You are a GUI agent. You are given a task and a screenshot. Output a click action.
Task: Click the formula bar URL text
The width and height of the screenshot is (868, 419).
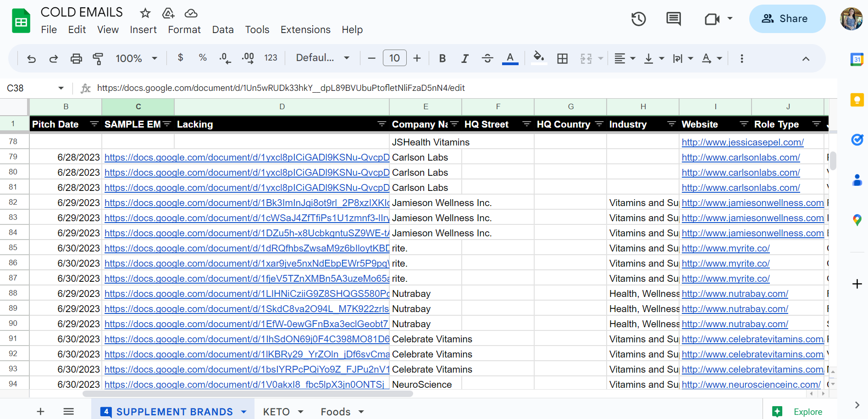(x=281, y=88)
